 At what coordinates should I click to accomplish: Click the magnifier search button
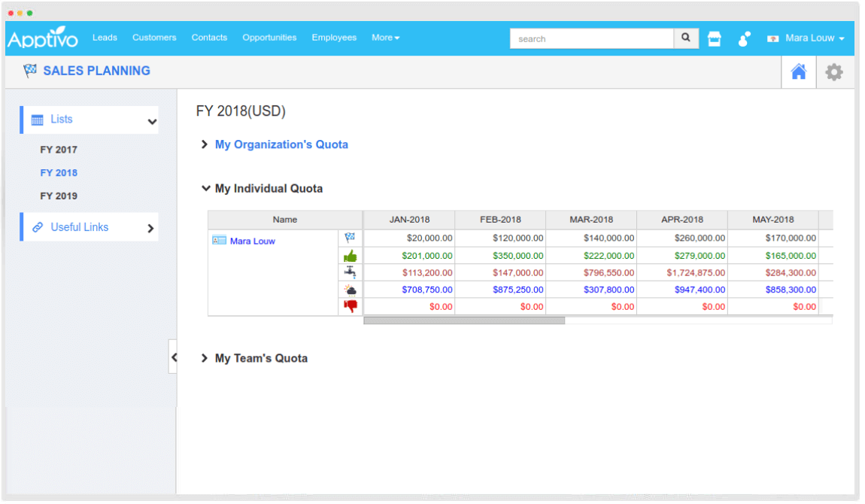pyautogui.click(x=686, y=38)
